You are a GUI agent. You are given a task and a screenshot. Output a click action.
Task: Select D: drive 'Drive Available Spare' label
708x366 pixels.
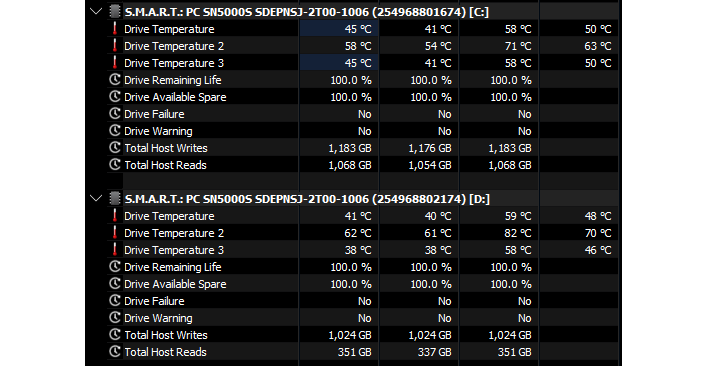coord(175,284)
